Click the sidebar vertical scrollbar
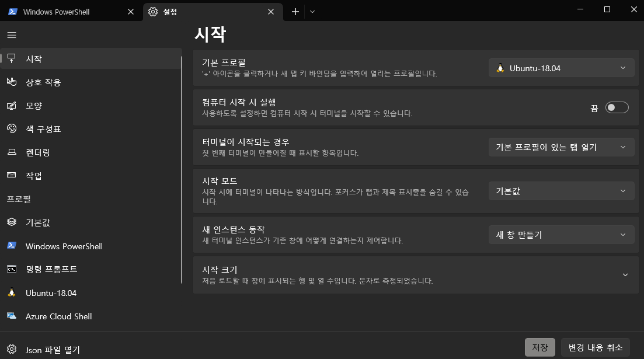 pos(182,170)
